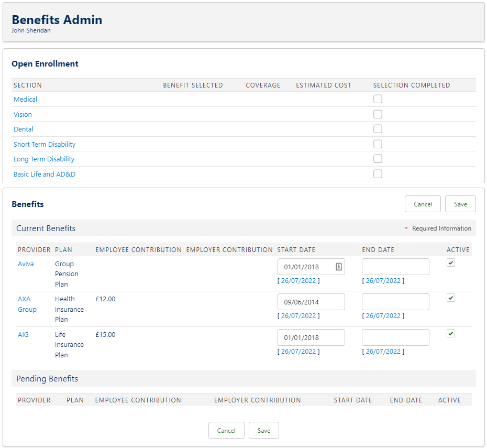The height and width of the screenshot is (448, 487).
Task: Open Short Term Disability section
Action: tap(45, 144)
